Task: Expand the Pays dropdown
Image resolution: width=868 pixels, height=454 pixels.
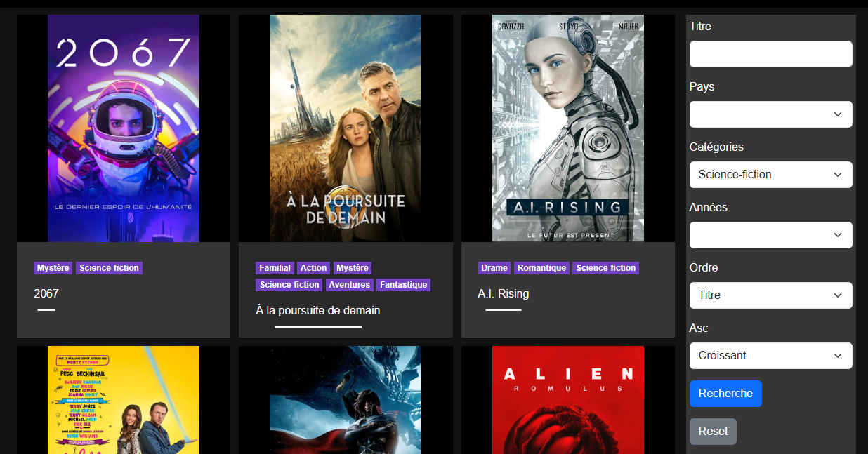Action: click(x=771, y=114)
